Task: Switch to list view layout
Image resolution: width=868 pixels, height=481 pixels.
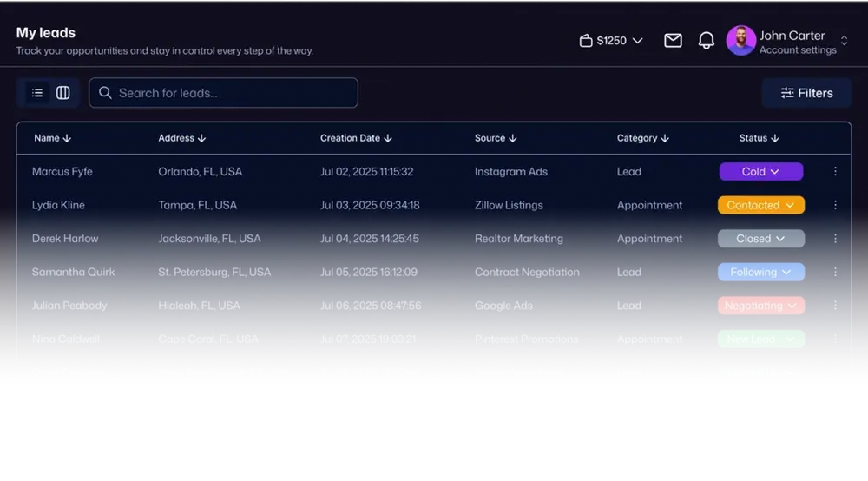Action: (x=37, y=93)
